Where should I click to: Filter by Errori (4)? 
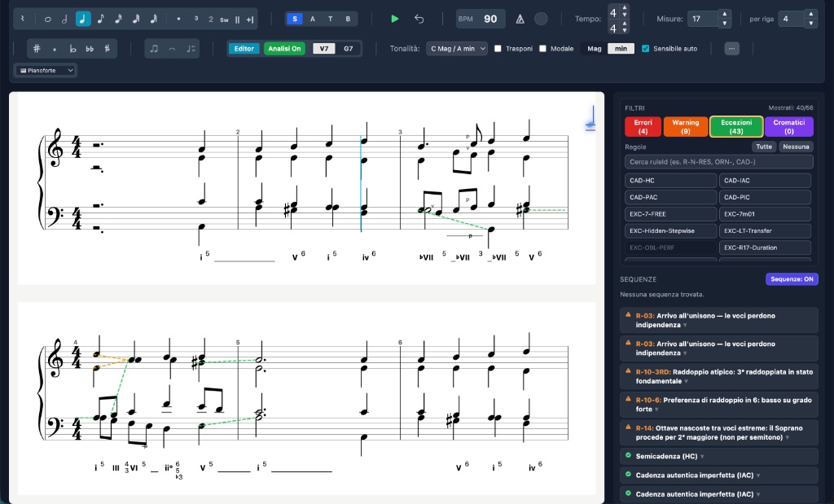tap(643, 126)
